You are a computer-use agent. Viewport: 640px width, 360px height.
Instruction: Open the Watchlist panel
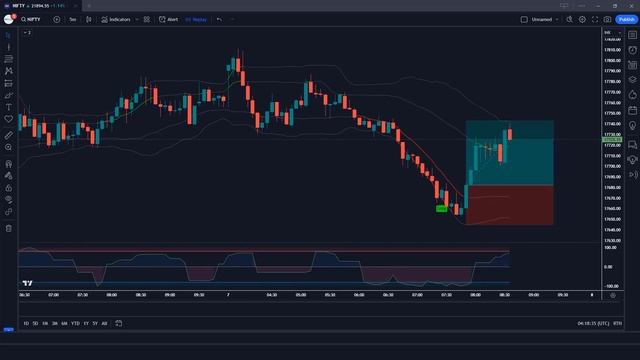coord(632,35)
